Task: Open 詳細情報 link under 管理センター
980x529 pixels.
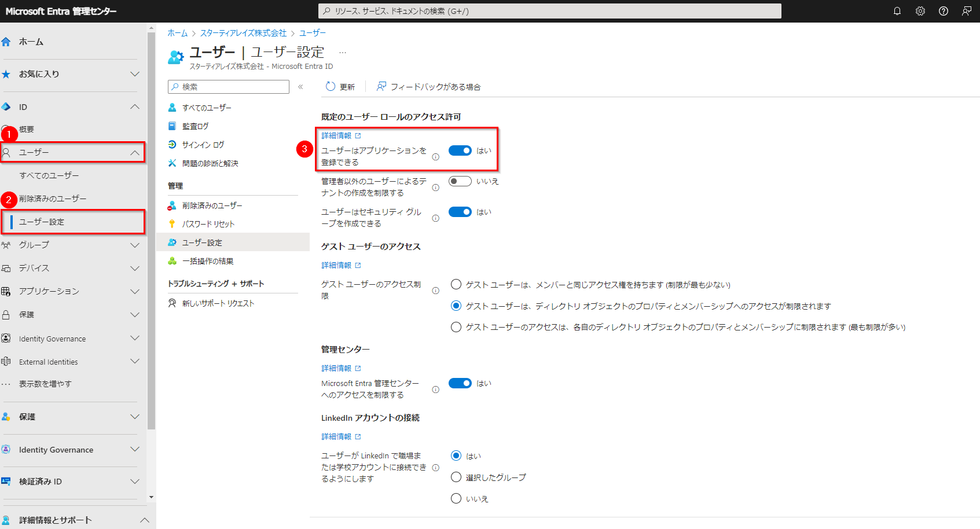Action: 341,368
